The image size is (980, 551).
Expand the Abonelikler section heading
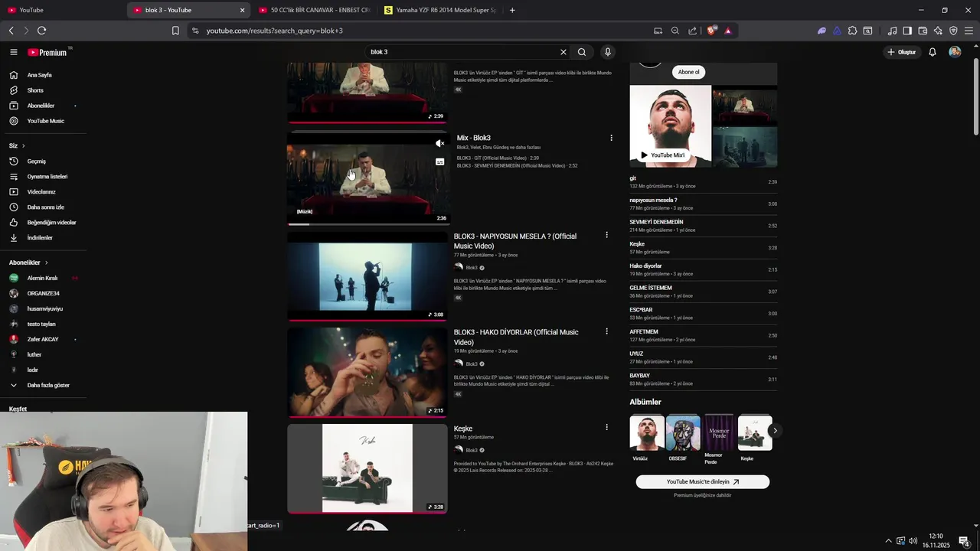[x=28, y=262]
